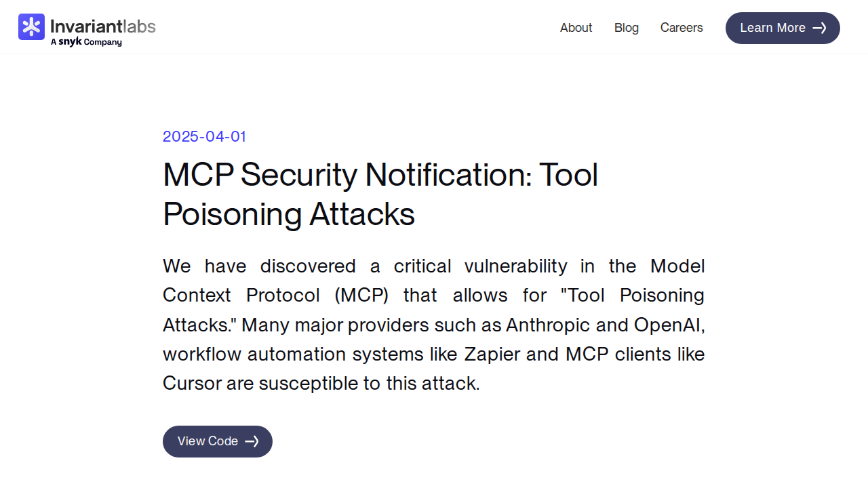Click the View Code button
This screenshot has width=868, height=488.
218,441
